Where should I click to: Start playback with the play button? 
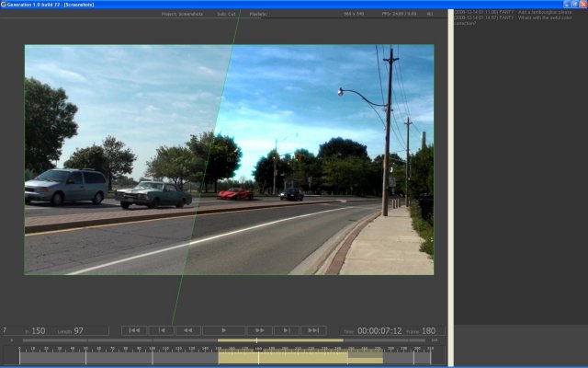tap(223, 330)
